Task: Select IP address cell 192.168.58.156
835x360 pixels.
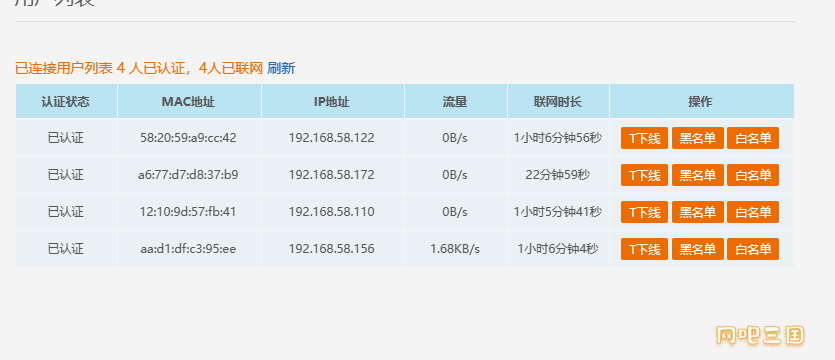Action: click(332, 249)
